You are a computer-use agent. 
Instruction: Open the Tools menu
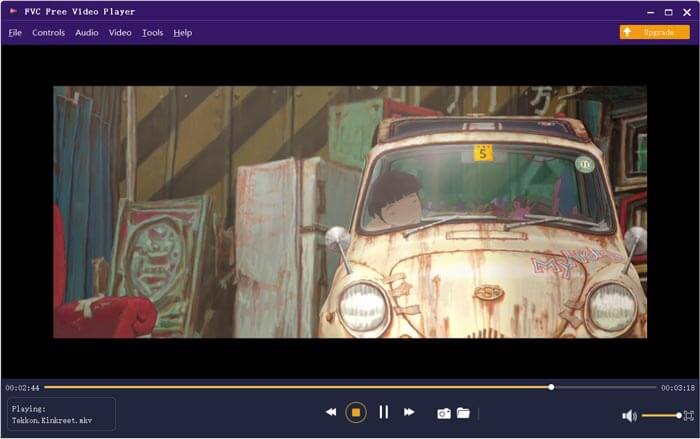tap(152, 33)
